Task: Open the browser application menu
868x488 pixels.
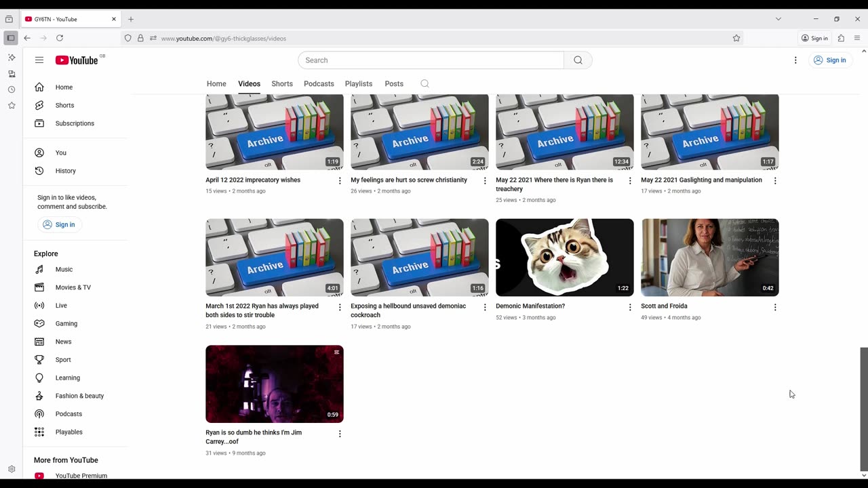Action: tap(857, 38)
